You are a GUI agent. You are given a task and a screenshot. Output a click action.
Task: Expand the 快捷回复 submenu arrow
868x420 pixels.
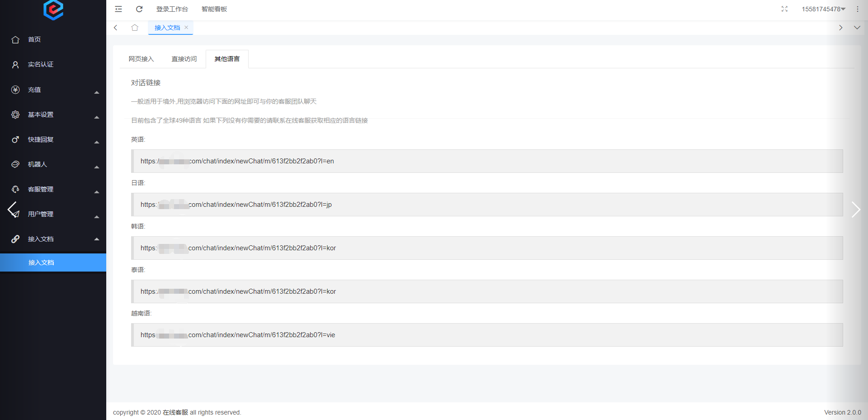coord(97,142)
